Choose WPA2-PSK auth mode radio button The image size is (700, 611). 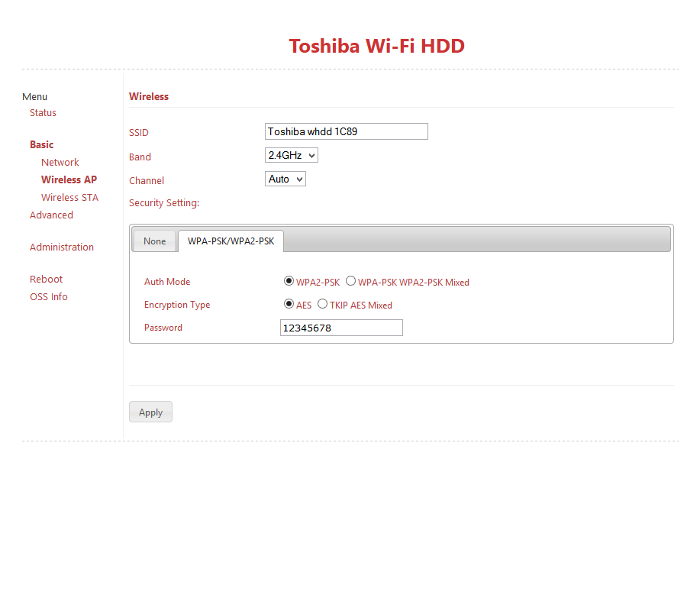(289, 281)
